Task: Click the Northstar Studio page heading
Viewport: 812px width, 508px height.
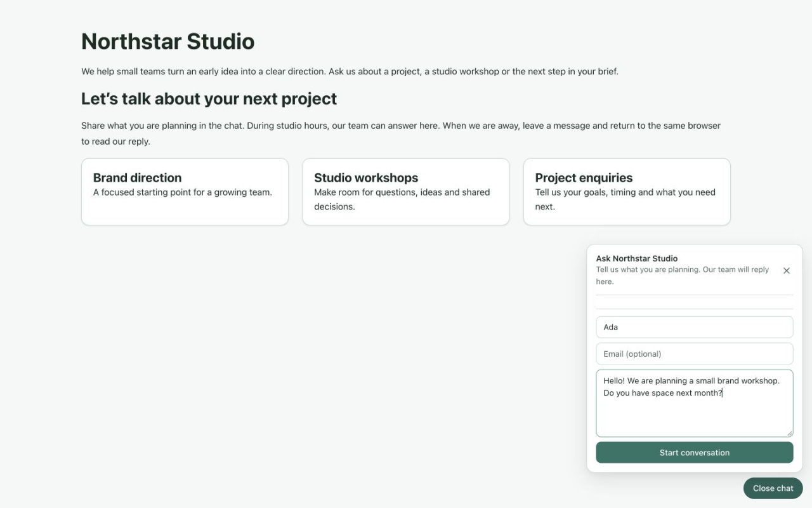Action: (168, 41)
